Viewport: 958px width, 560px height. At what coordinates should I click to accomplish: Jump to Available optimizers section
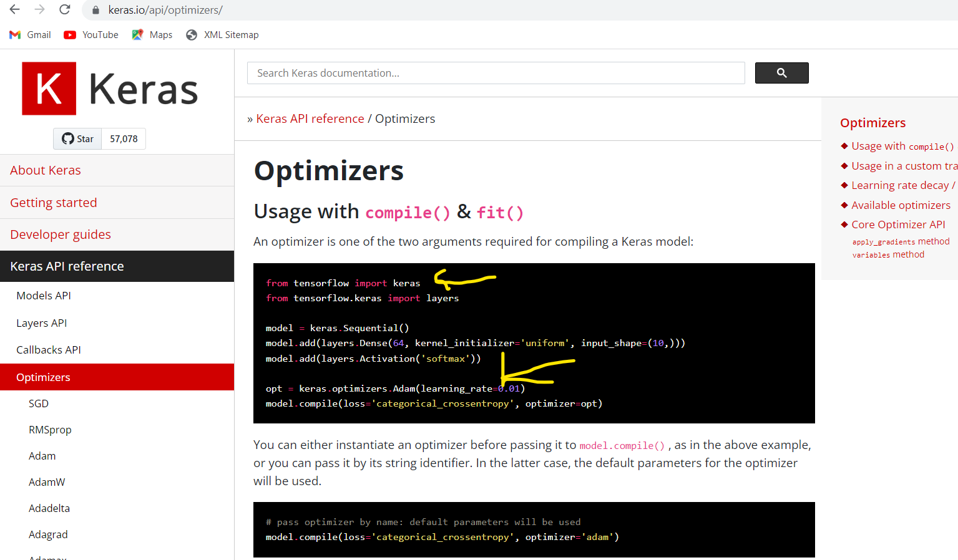coord(901,205)
